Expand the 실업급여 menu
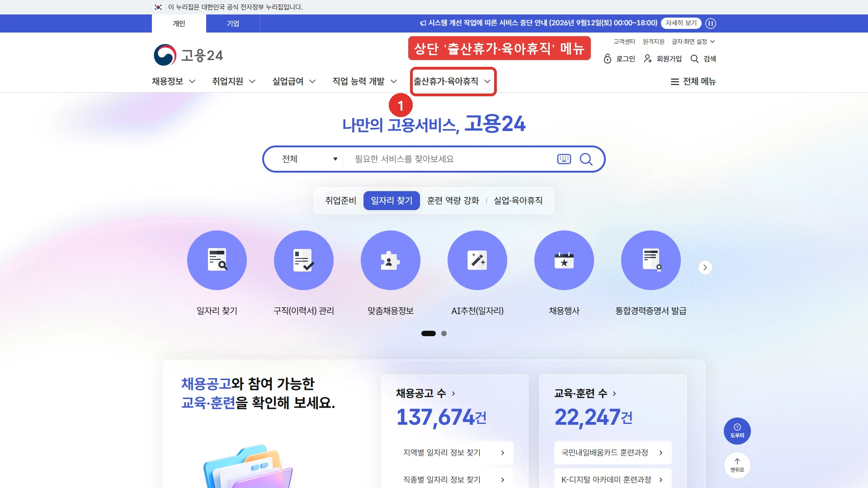 point(294,81)
